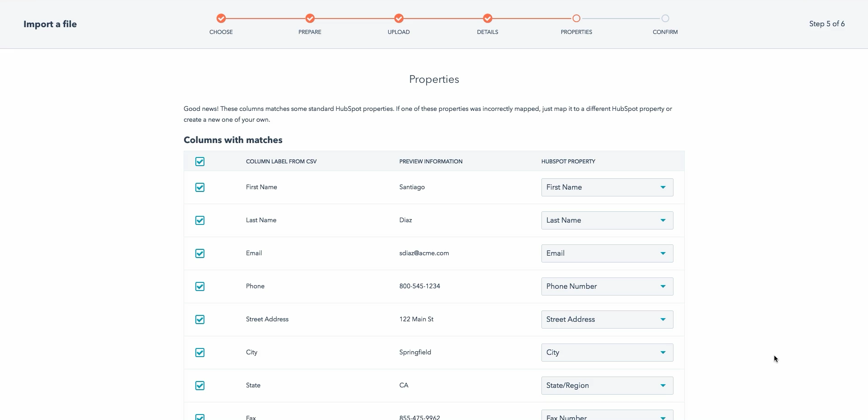868x420 pixels.
Task: Click the Properties step circle indicator
Action: 576,19
